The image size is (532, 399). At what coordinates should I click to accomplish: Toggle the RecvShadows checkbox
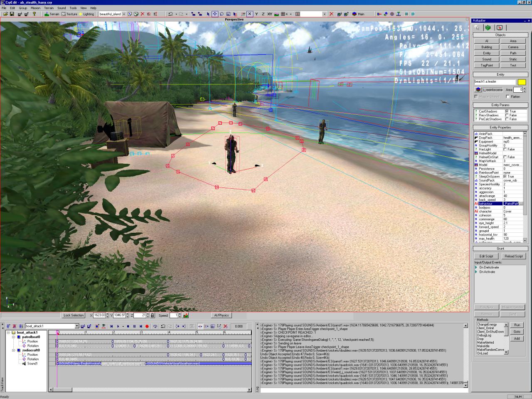point(507,115)
